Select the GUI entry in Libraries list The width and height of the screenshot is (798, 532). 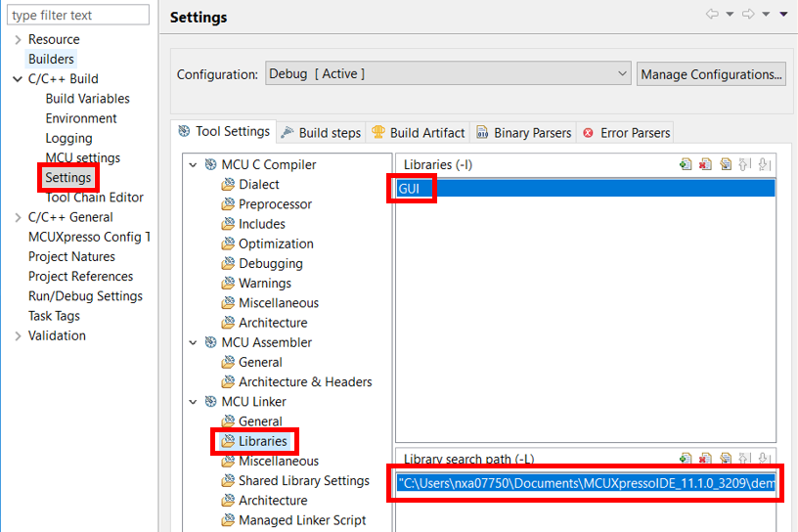click(409, 188)
